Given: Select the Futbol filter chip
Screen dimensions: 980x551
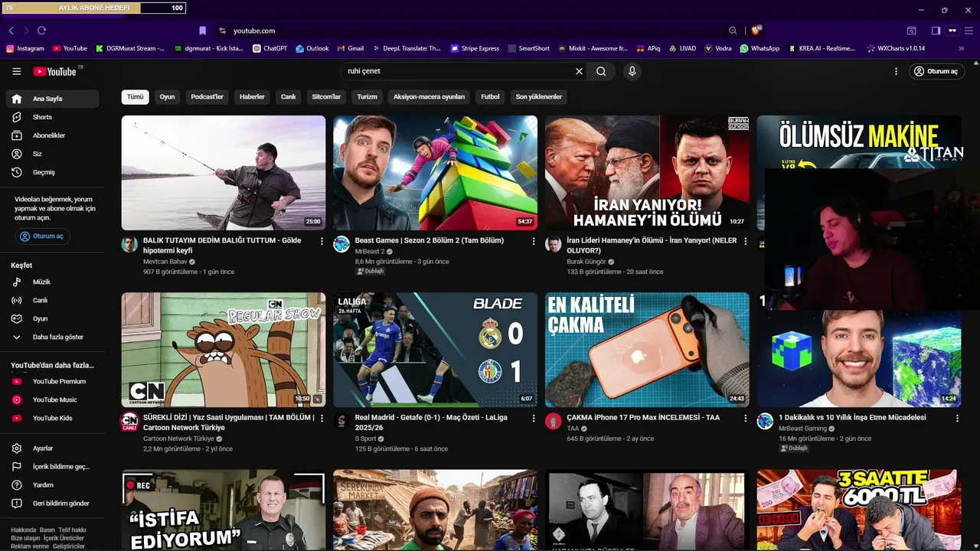Looking at the screenshot, I should click(490, 97).
